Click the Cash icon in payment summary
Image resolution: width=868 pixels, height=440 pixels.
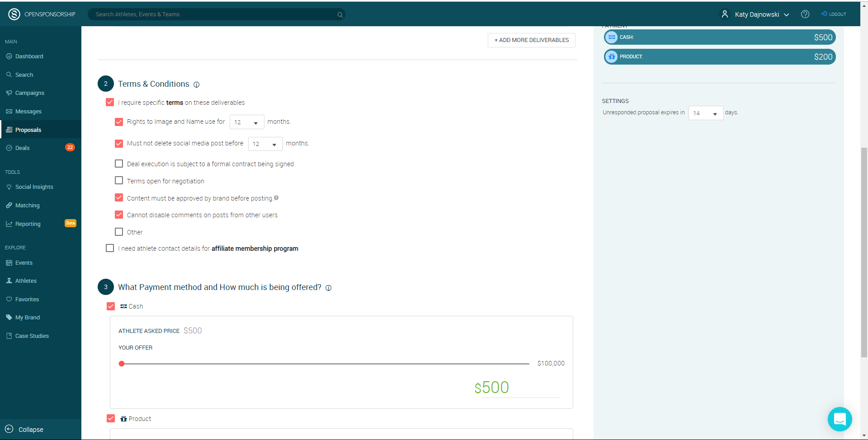coord(612,37)
